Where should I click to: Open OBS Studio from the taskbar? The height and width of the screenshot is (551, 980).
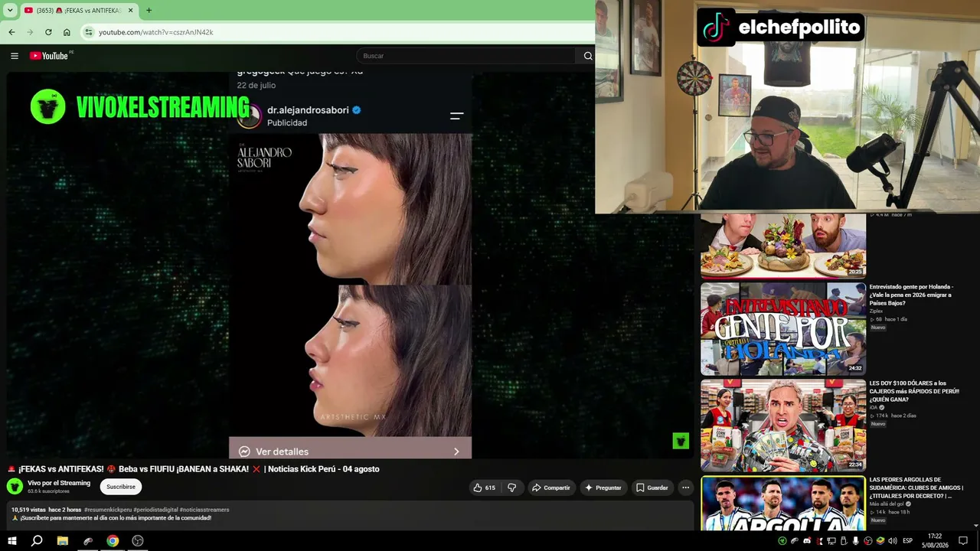(x=138, y=541)
